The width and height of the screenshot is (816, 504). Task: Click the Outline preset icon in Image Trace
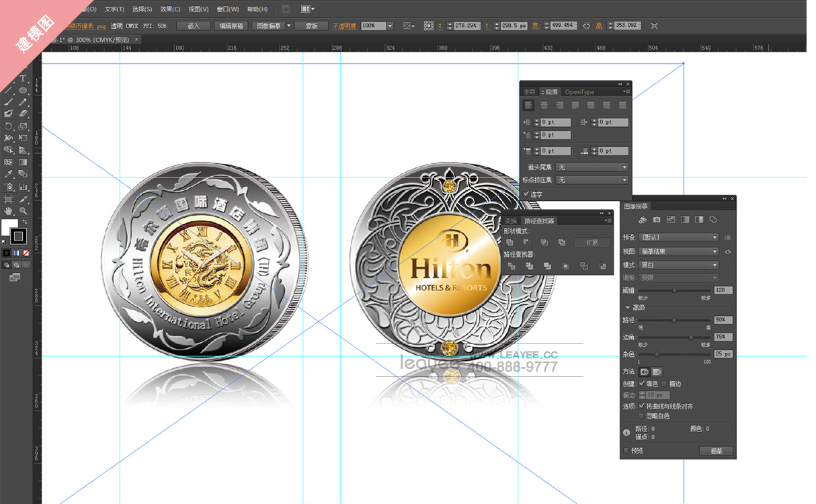713,220
